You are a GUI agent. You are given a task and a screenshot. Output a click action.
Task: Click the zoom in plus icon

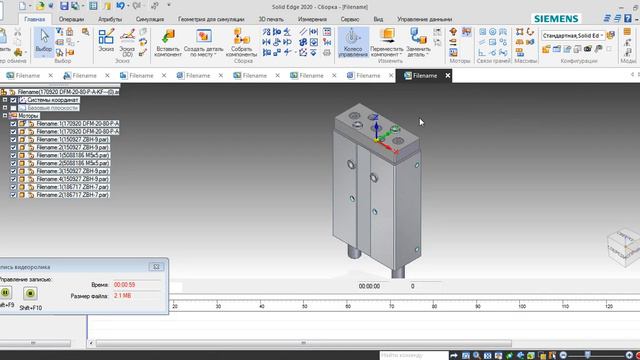point(629,355)
